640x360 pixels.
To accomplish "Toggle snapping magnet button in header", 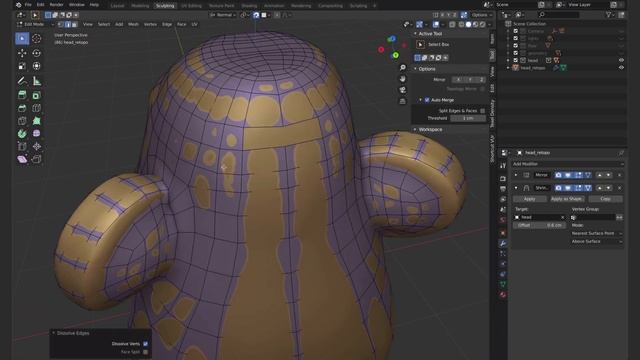I will pos(256,15).
